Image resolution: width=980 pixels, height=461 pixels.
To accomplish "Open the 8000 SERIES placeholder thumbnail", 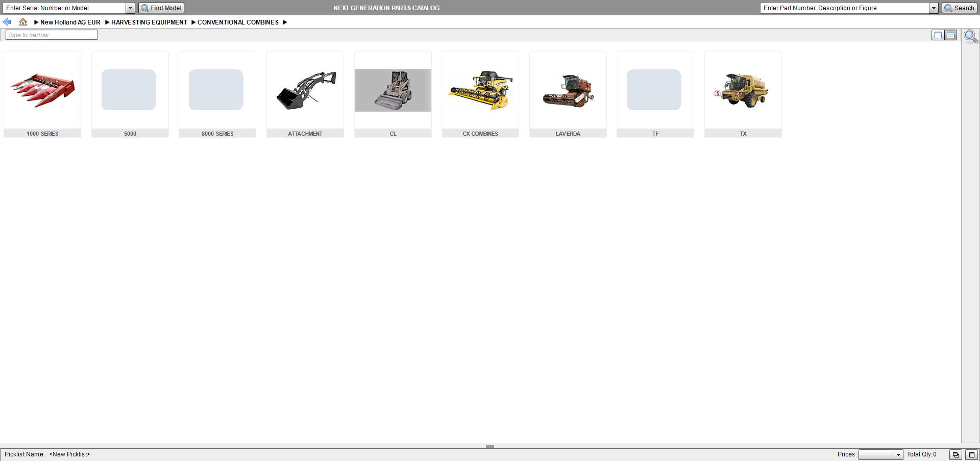I will coord(217,90).
